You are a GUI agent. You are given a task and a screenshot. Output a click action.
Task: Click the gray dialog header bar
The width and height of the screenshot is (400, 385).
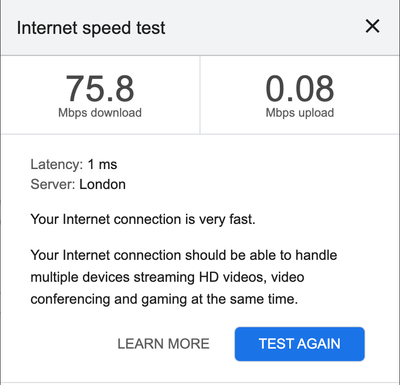coord(200,27)
